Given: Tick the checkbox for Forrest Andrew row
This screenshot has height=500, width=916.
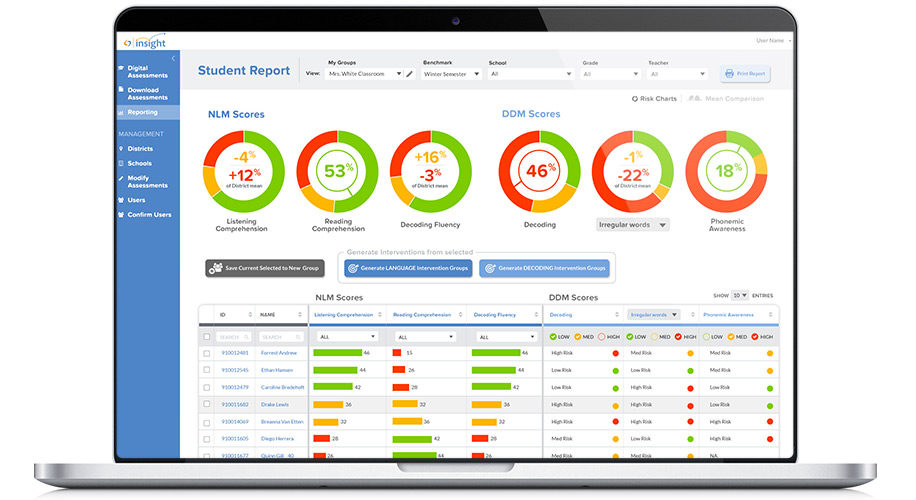Looking at the screenshot, I should click(x=206, y=353).
